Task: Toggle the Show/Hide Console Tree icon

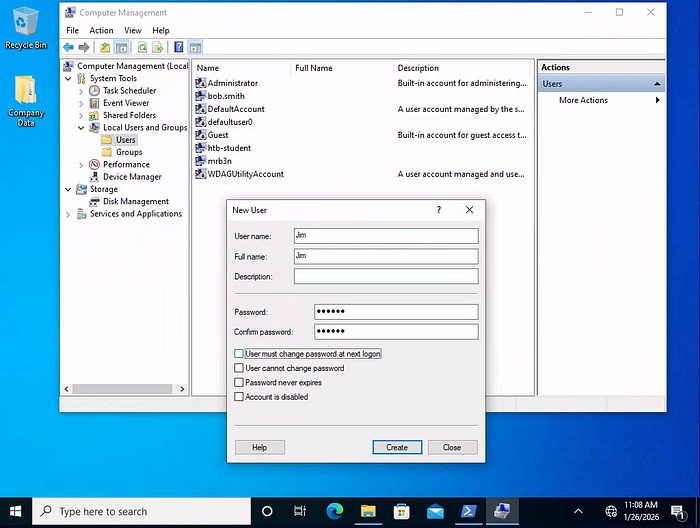Action: (121, 47)
